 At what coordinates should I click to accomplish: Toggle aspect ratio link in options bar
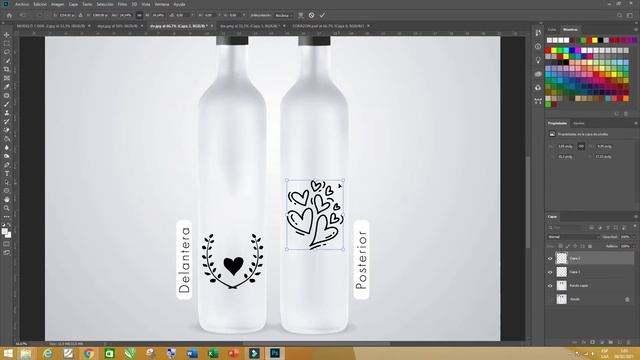tap(139, 15)
